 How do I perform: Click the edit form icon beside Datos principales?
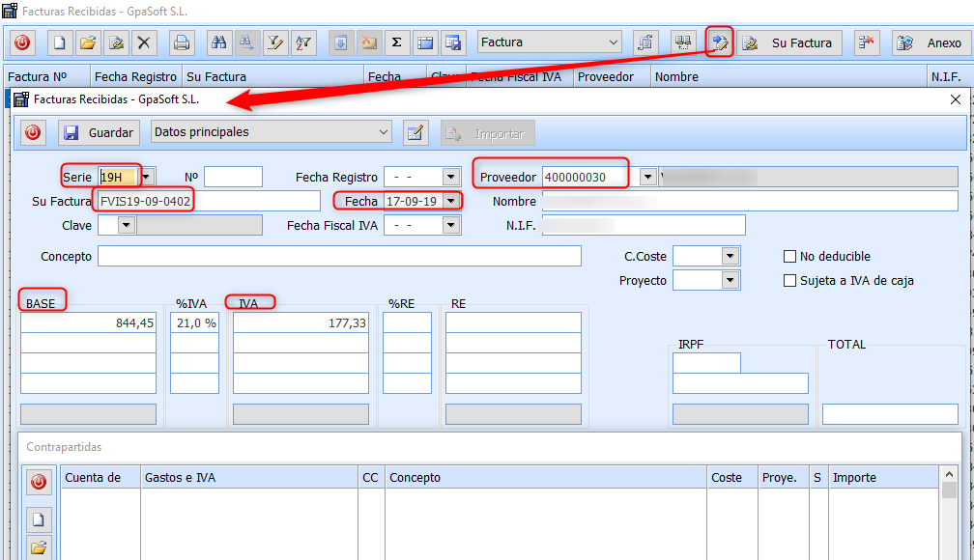(415, 133)
